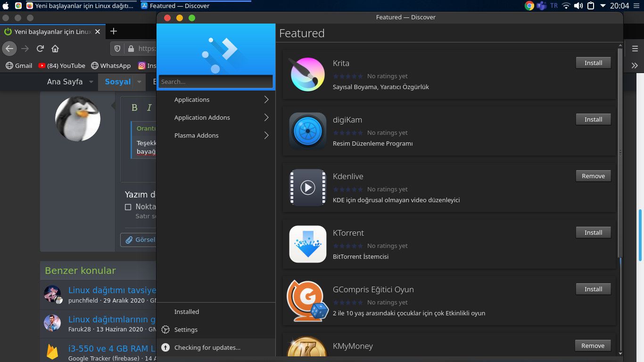Open the digiKam app icon
Viewport: 644px width, 362px height.
coord(308,131)
